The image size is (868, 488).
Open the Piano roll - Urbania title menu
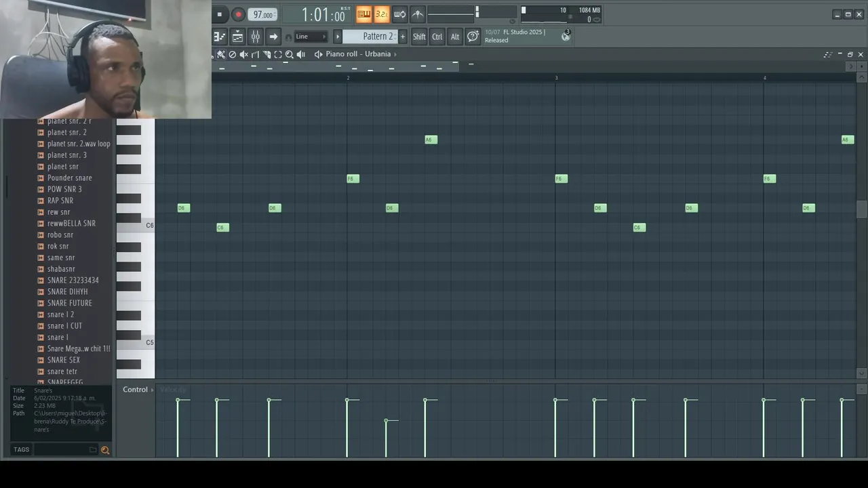(x=358, y=54)
